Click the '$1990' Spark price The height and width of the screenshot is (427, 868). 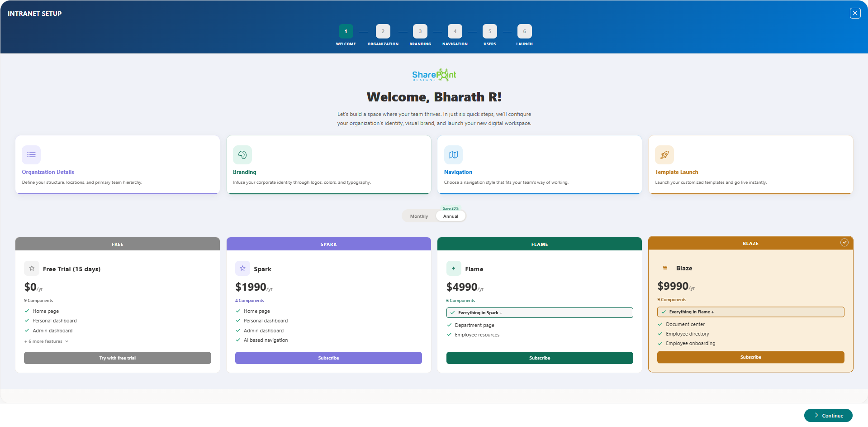(x=251, y=287)
